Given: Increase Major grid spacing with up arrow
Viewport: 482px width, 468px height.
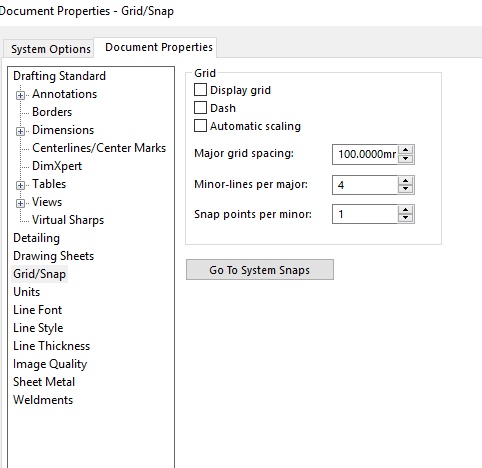Looking at the screenshot, I should point(406,150).
